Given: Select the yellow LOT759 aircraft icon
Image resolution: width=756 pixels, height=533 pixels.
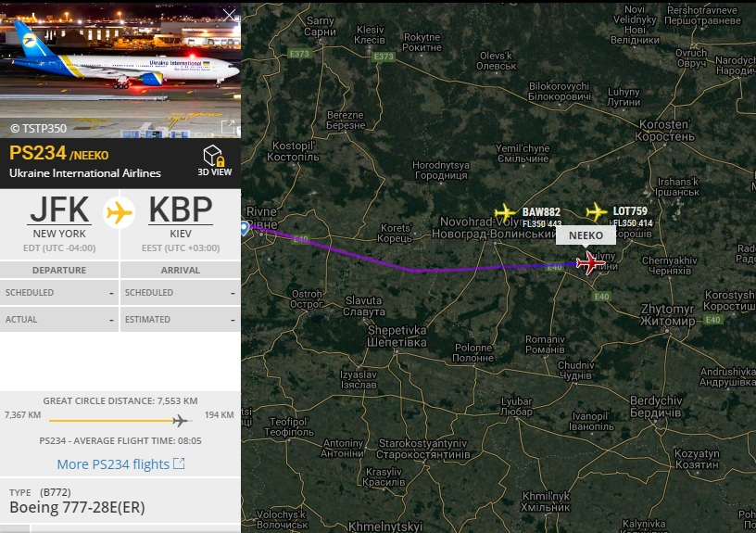Looking at the screenshot, I should [596, 211].
